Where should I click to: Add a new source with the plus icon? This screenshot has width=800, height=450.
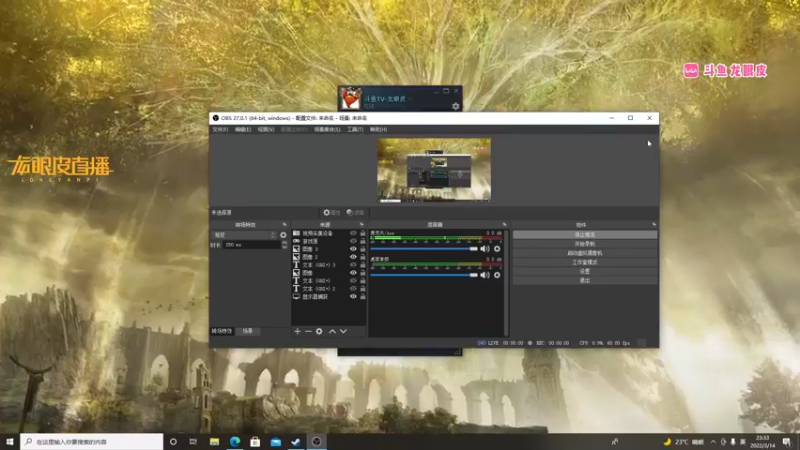[x=297, y=331]
